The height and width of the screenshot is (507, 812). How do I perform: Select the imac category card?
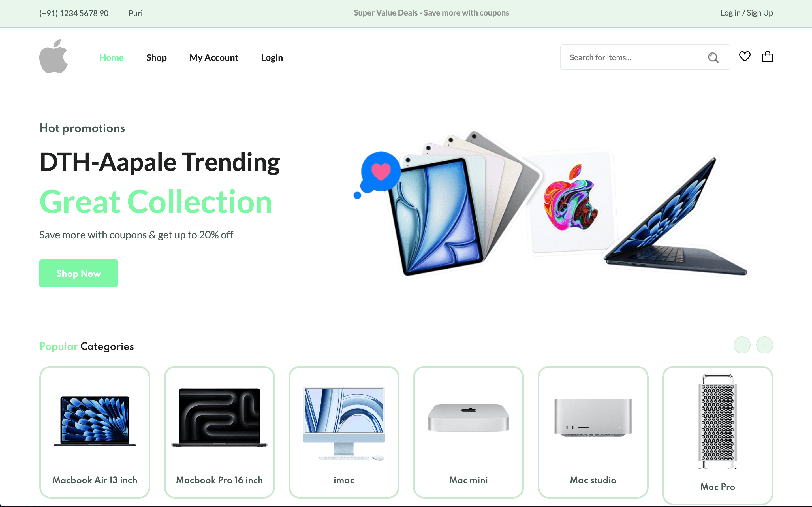click(x=344, y=432)
